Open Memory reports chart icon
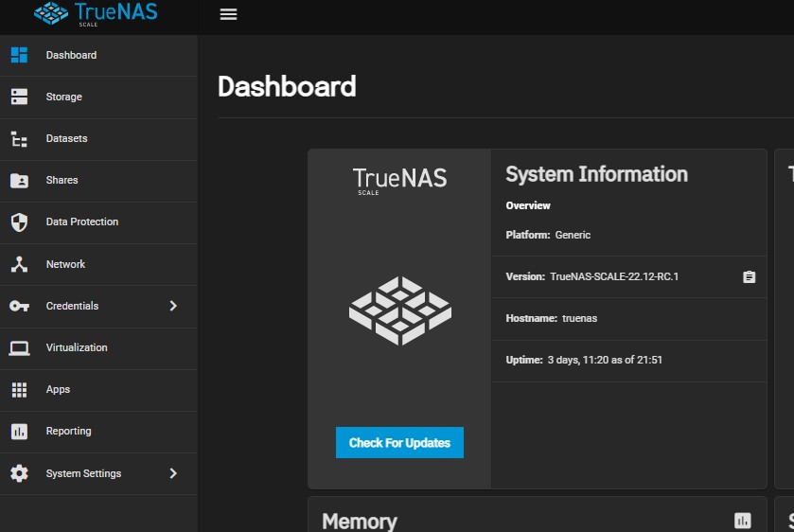This screenshot has width=794, height=532. coord(743,521)
